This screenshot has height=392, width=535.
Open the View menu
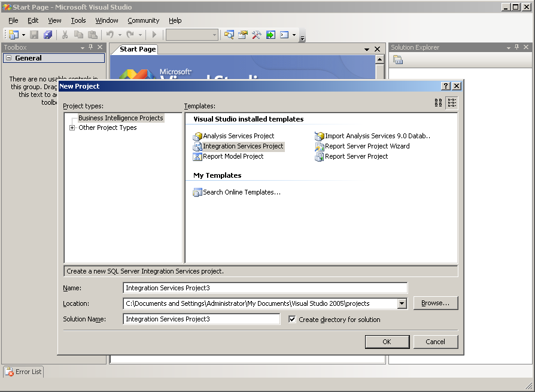[54, 20]
